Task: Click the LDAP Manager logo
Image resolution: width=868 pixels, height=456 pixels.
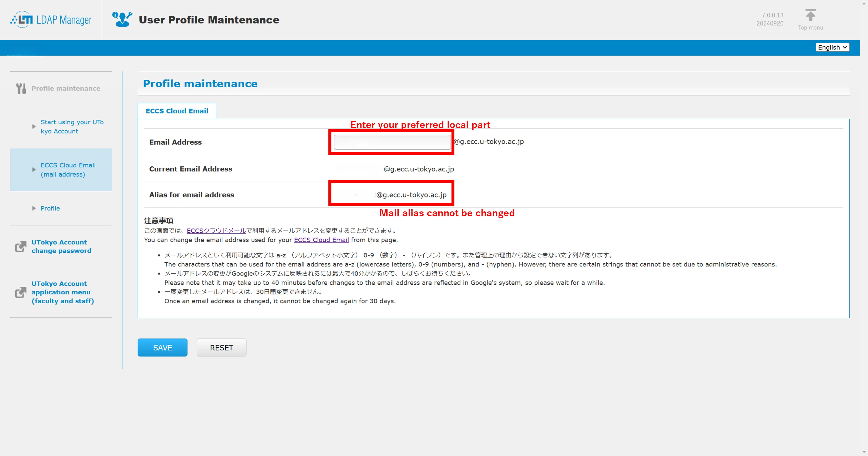Action: 51,20
